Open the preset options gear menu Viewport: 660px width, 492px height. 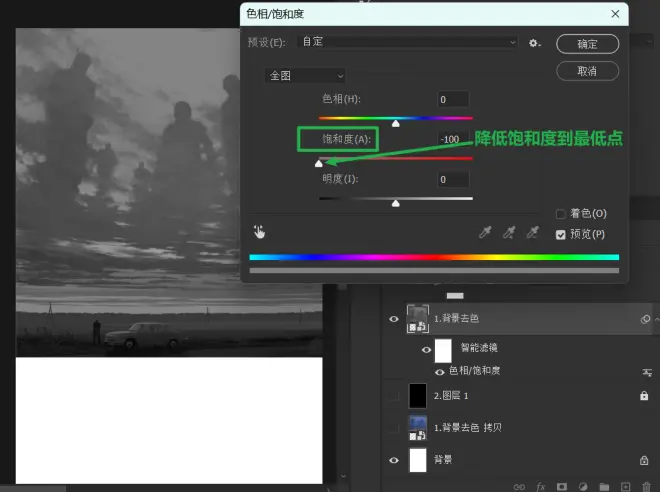tap(535, 43)
